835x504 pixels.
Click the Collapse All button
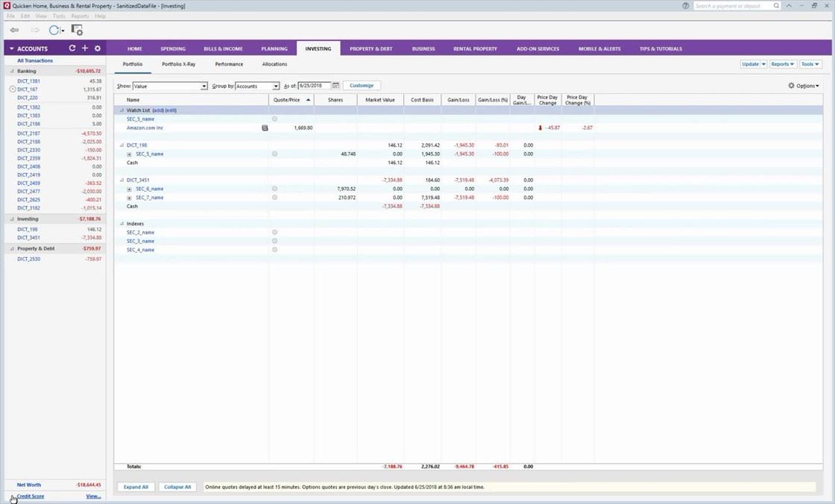(x=177, y=487)
